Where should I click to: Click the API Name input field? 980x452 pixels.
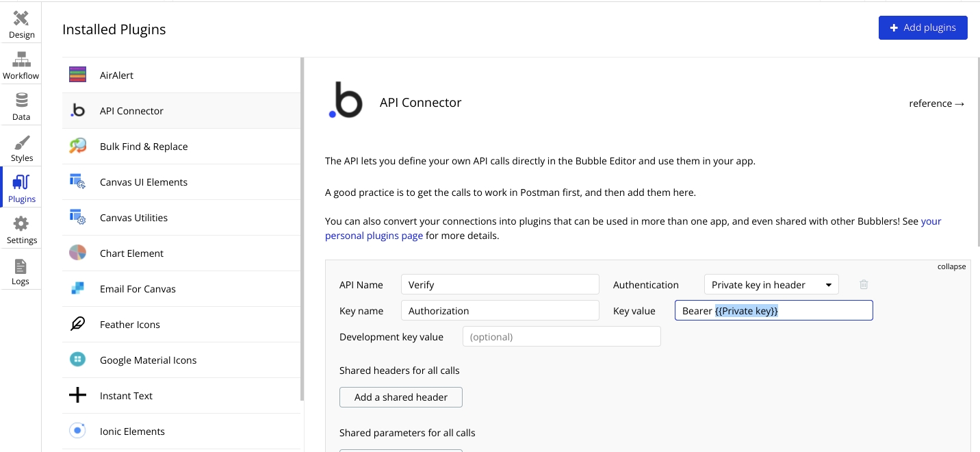point(500,285)
